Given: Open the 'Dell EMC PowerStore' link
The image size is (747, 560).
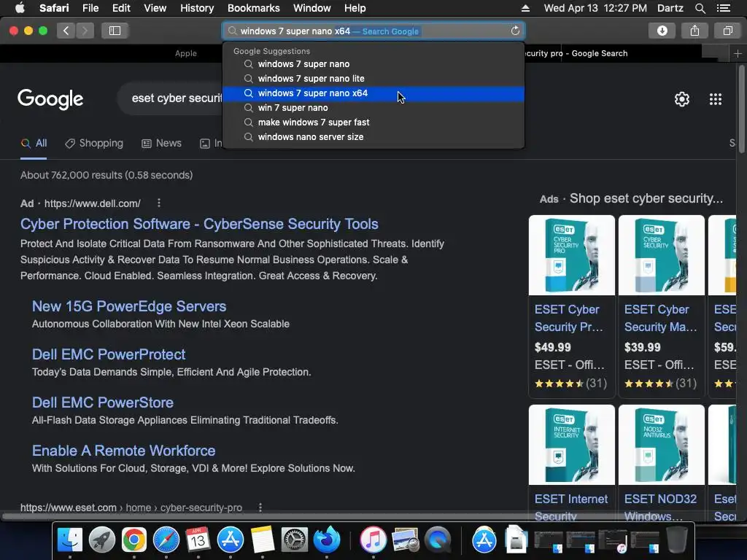Looking at the screenshot, I should 102,402.
